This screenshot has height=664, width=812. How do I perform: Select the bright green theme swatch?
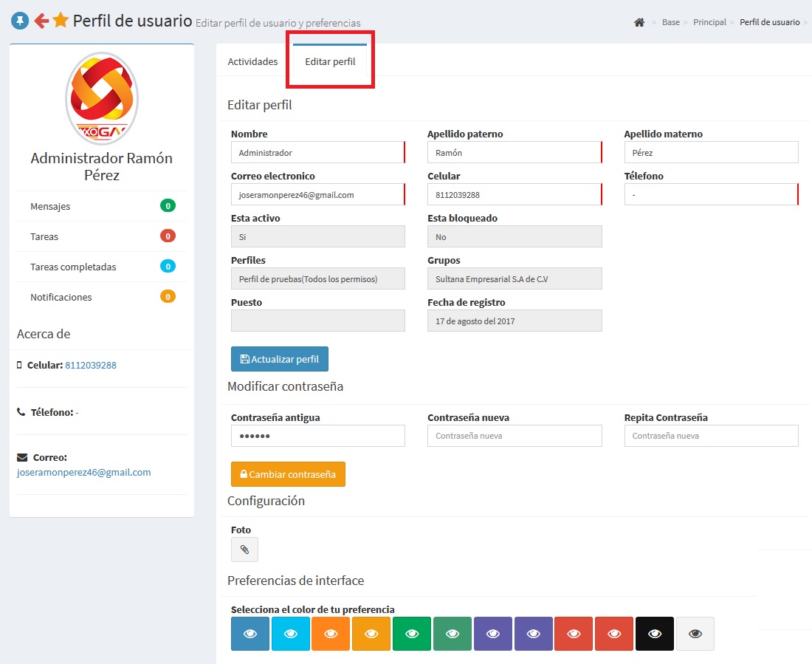412,634
